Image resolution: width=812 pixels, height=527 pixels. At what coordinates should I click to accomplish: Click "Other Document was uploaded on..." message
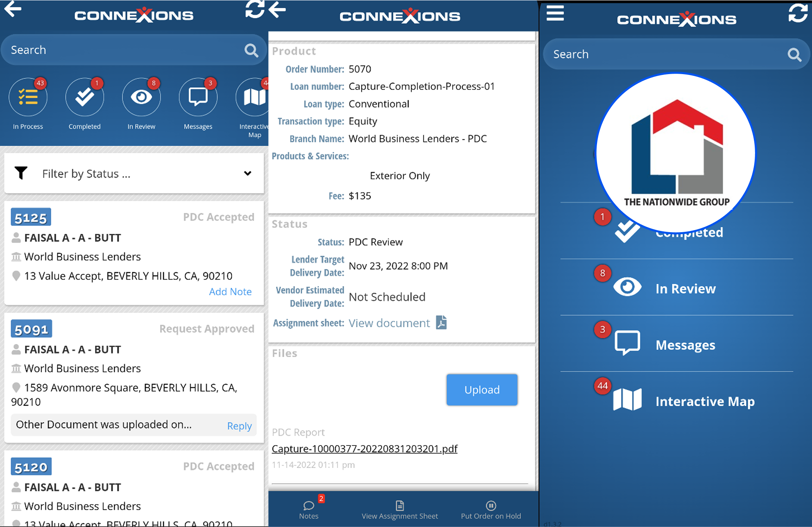coord(104,425)
